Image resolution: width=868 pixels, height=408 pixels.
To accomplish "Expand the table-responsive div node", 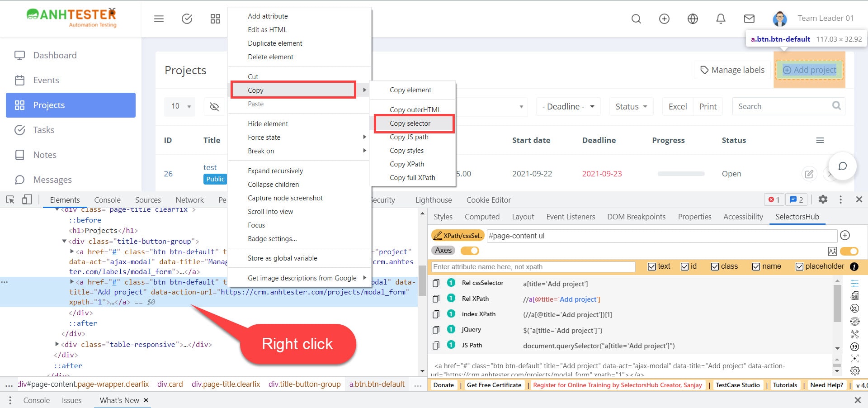I will click(x=57, y=344).
